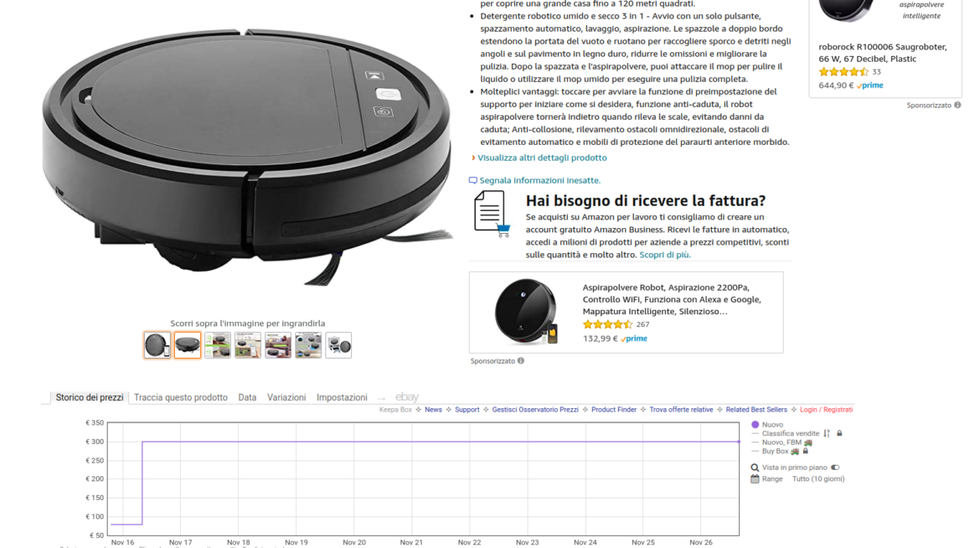
Task: Click Scopri di più link
Action: 665,256
